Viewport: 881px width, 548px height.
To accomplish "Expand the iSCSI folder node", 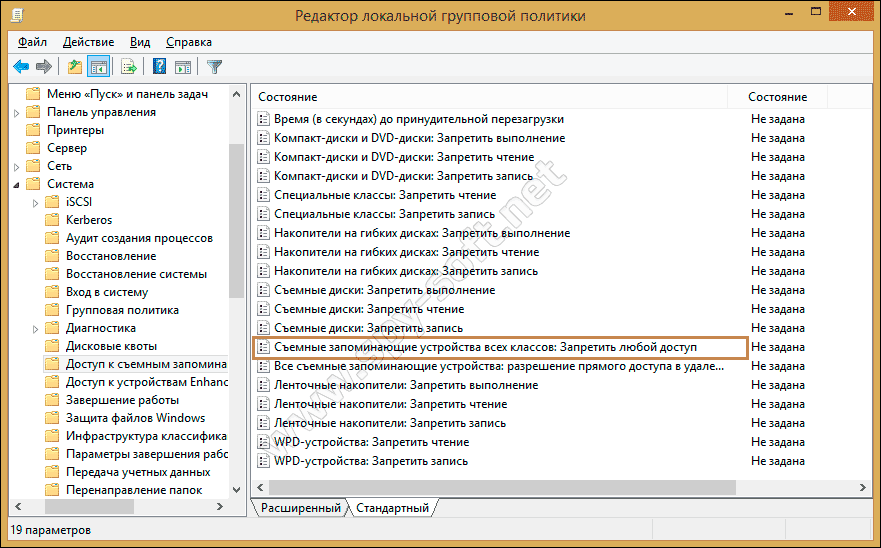I will pyautogui.click(x=36, y=202).
